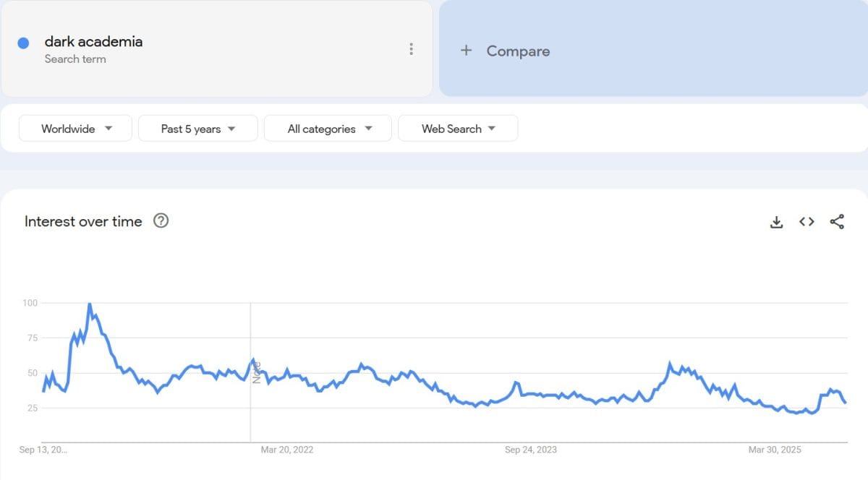The image size is (868, 480).
Task: Click the Sep 24, 2023 axis label
Action: pos(530,450)
